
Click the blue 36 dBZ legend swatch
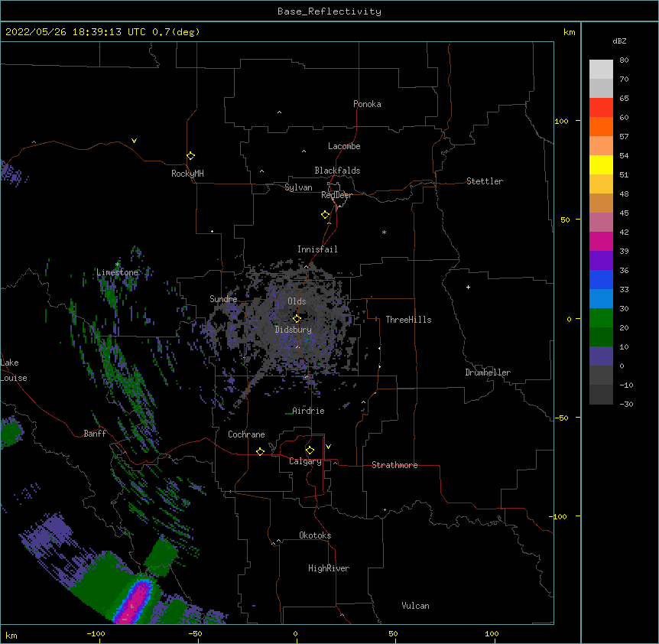(601, 280)
